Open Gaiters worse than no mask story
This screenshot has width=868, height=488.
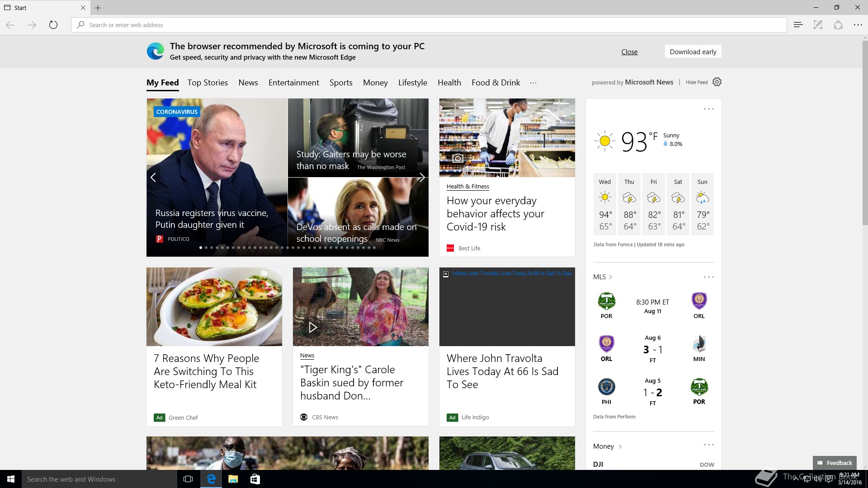click(x=351, y=160)
